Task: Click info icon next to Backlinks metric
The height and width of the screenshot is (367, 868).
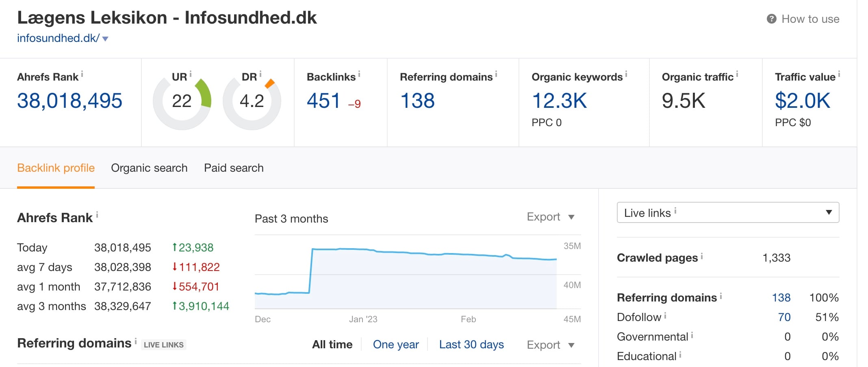Action: point(359,74)
